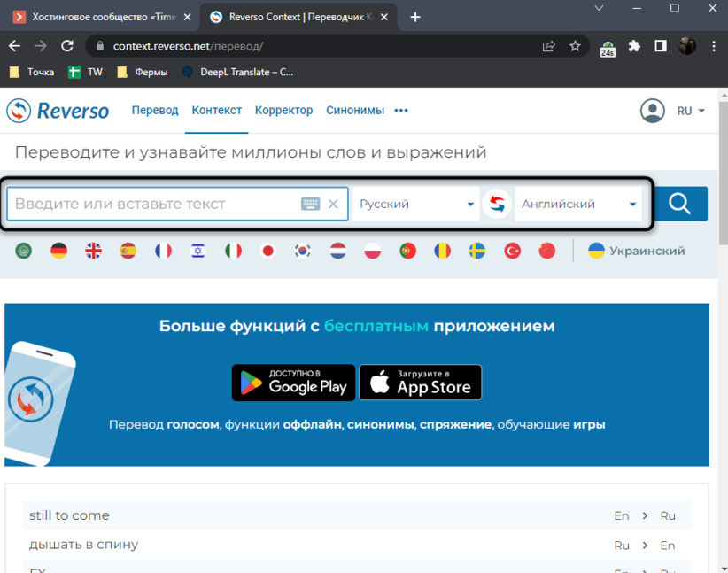Go forward in browser history
This screenshot has height=573, width=728.
pyautogui.click(x=41, y=46)
